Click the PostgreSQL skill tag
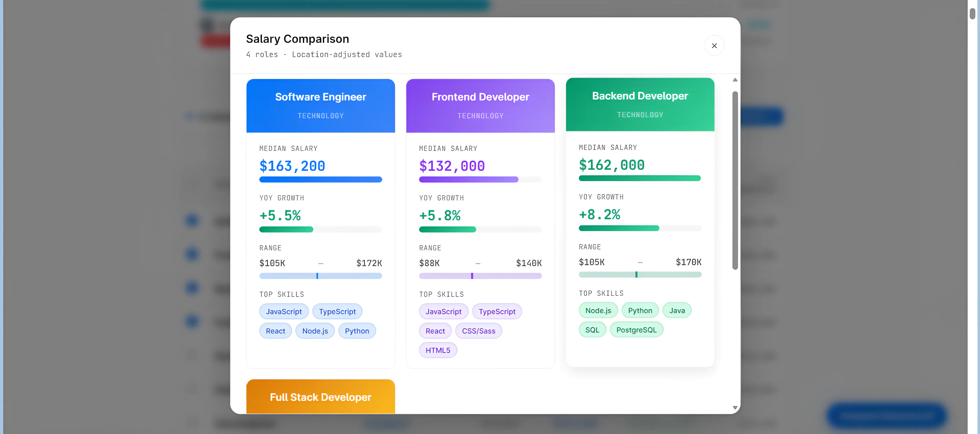The height and width of the screenshot is (434, 980). coord(636,329)
